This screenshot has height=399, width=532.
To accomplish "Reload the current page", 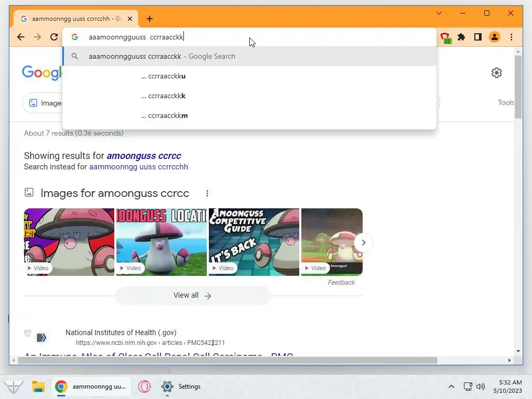I will click(54, 37).
